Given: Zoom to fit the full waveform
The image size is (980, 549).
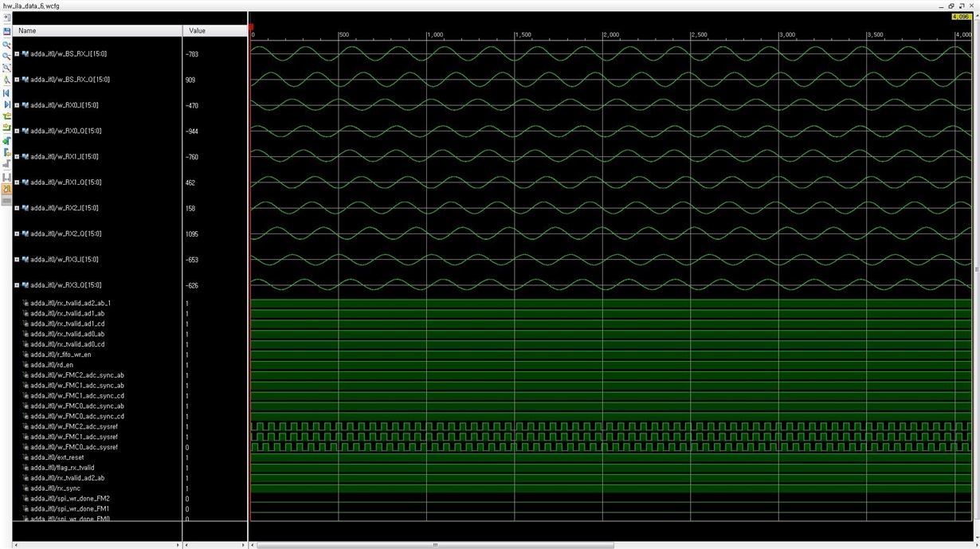Looking at the screenshot, I should (x=6, y=68).
